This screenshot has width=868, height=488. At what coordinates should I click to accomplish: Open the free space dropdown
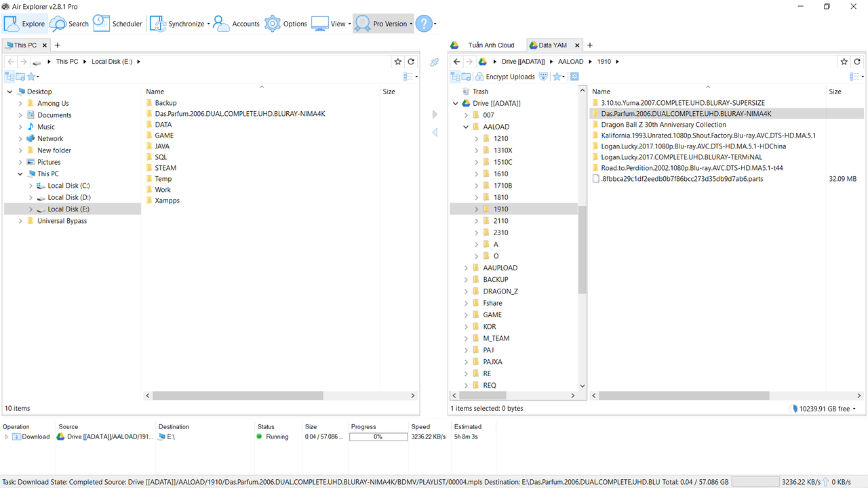coord(854,409)
